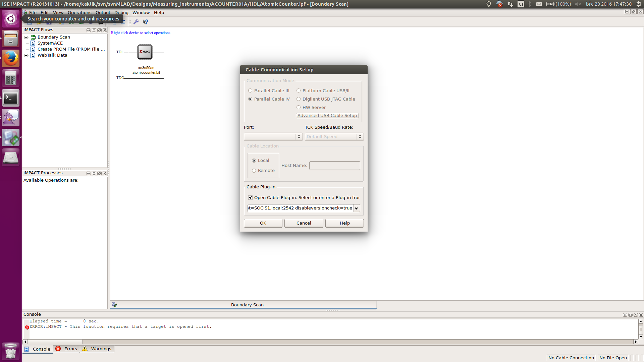This screenshot has height=362, width=644.
Task: Open the Operations menu
Action: [x=79, y=12]
